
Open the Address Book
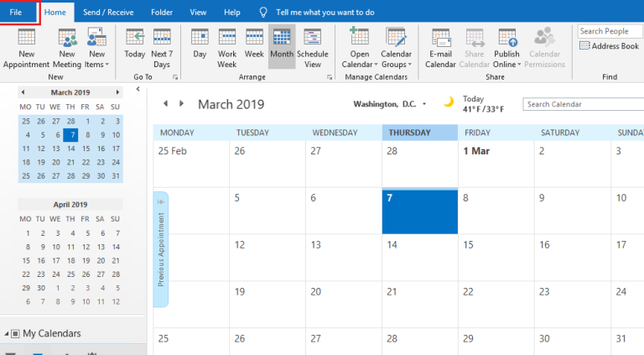coord(609,46)
